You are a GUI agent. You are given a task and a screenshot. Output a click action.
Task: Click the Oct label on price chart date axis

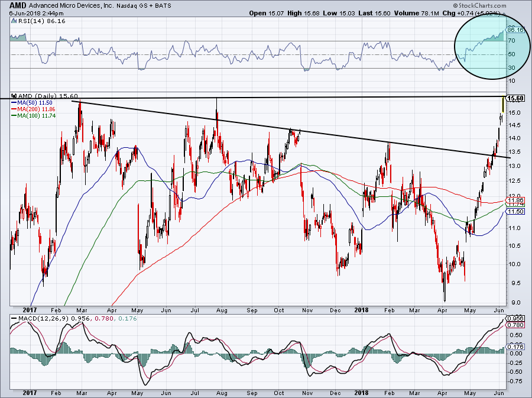tap(279, 310)
